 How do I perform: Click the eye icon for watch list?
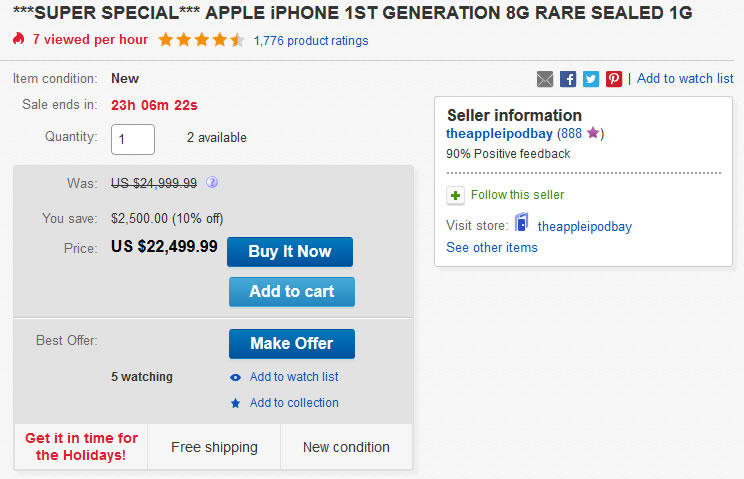(235, 377)
